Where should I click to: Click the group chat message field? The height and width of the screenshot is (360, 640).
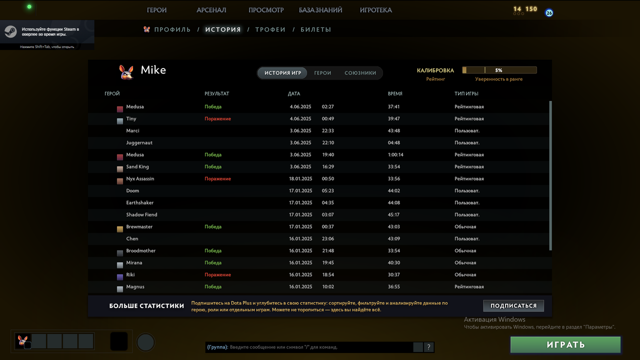coord(309,347)
